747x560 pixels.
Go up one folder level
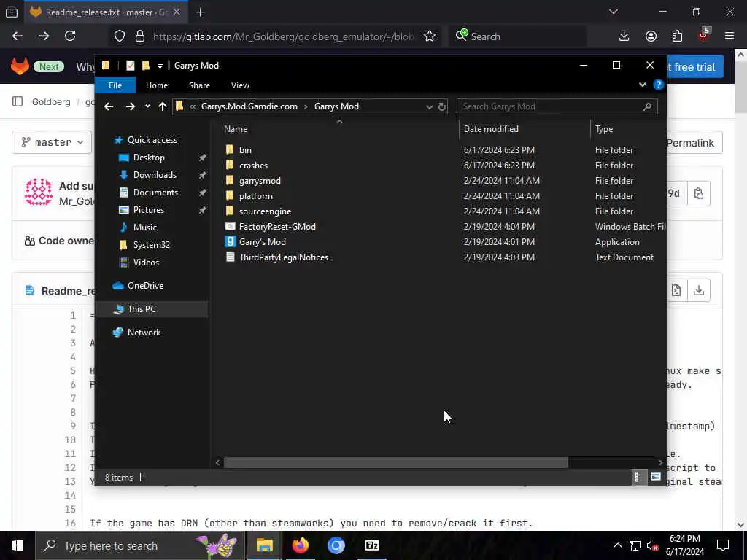click(x=163, y=106)
